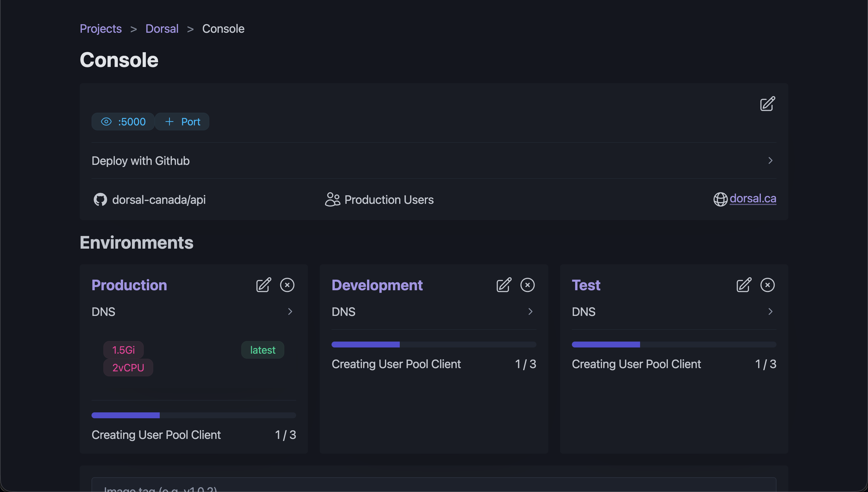Click the Production Users people icon
Image resolution: width=868 pixels, height=492 pixels.
332,199
